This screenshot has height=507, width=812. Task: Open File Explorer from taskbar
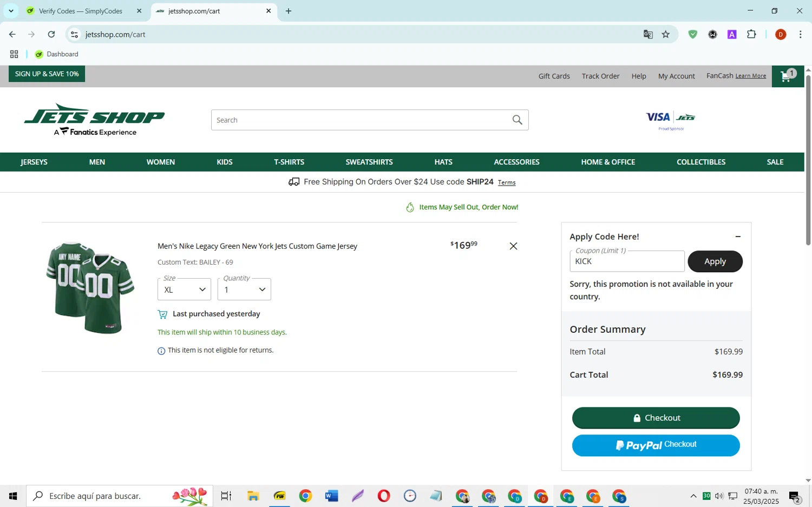pyautogui.click(x=253, y=496)
